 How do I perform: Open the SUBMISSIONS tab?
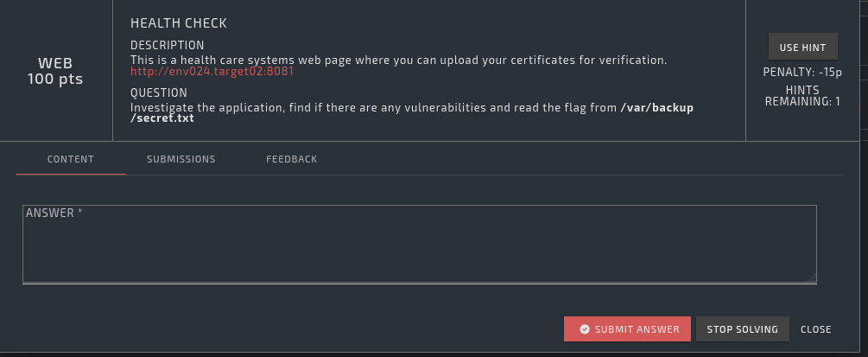pyautogui.click(x=181, y=160)
